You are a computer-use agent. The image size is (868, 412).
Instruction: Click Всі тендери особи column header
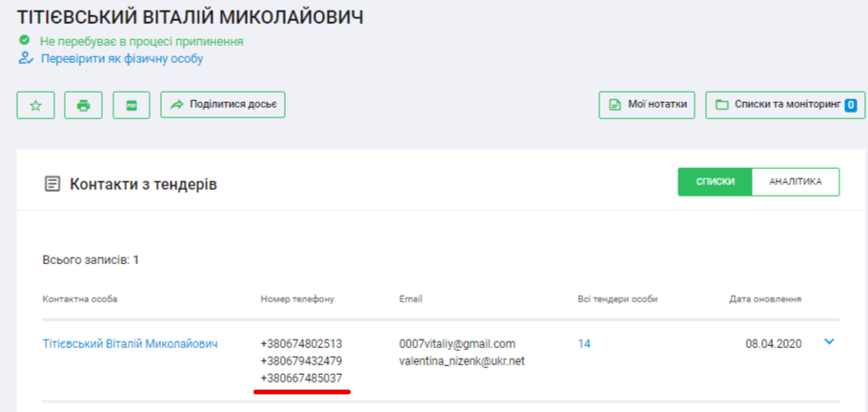pyautogui.click(x=617, y=299)
